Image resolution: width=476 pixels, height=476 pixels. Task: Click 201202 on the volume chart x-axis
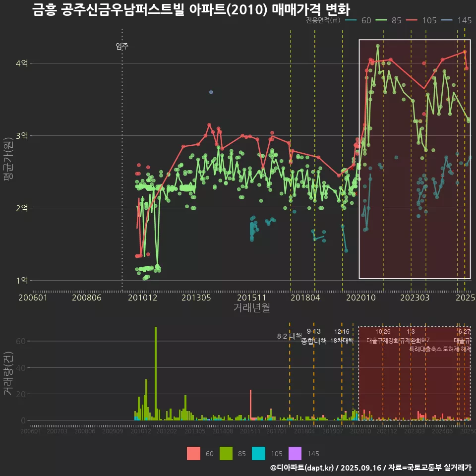(167, 431)
